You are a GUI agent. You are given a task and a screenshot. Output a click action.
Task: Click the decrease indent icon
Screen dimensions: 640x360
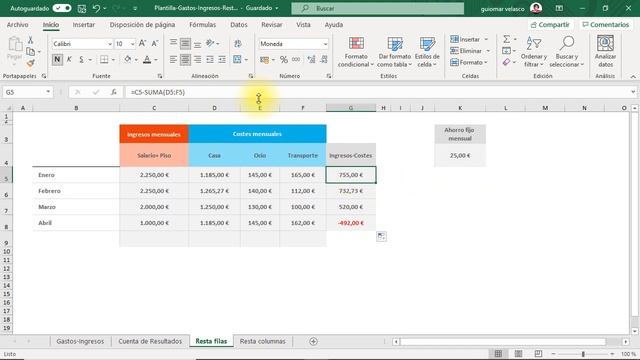pos(210,60)
